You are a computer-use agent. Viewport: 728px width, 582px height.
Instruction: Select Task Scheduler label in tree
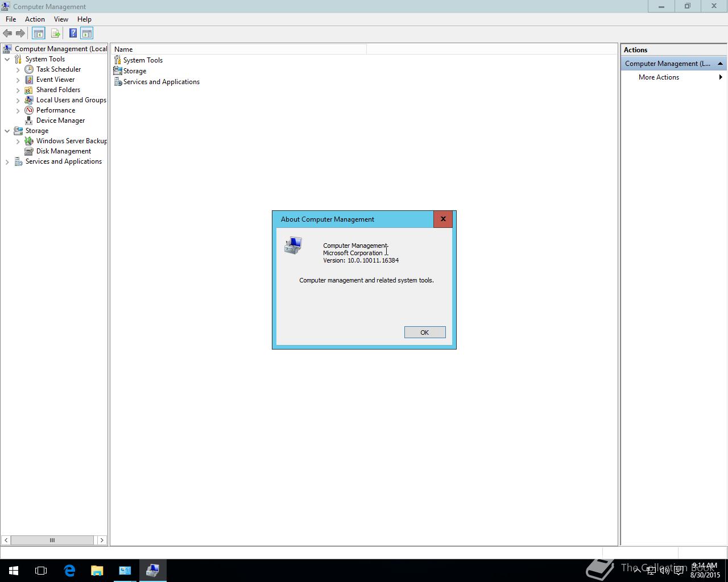59,69
